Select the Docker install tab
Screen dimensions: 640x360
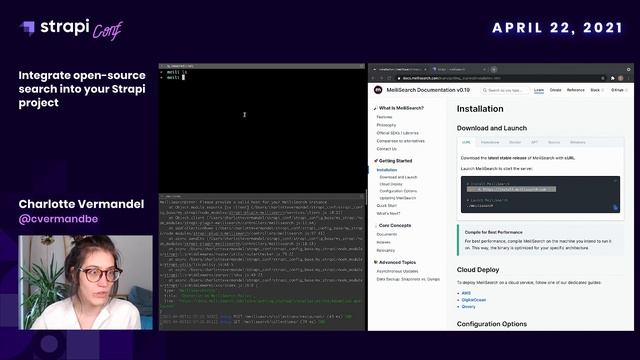pyautogui.click(x=515, y=142)
